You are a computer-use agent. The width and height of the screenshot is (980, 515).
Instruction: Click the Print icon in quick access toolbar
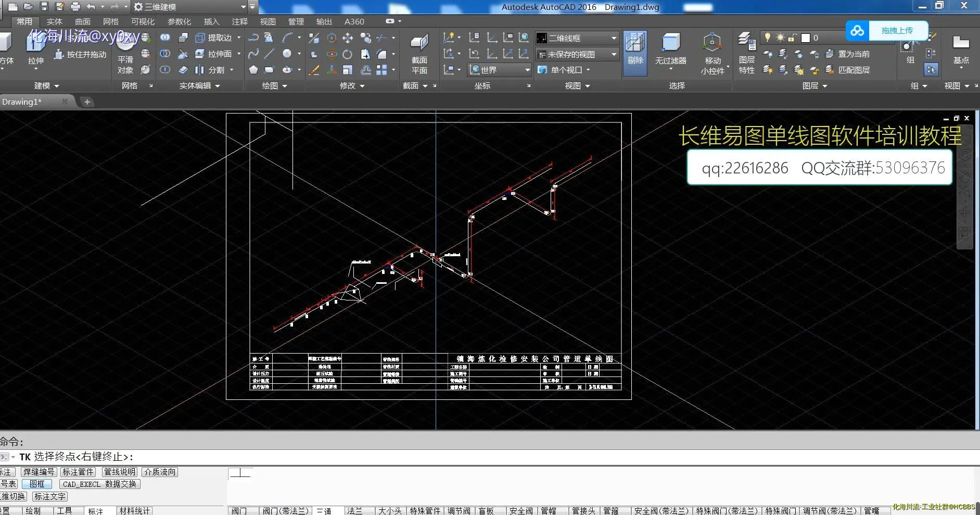75,7
